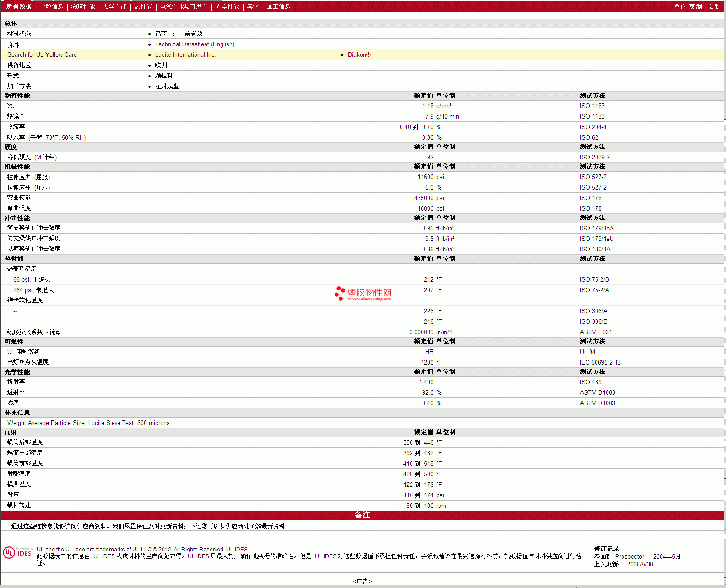
Task: Click footnote 1 next to 资料
Action: [x=22, y=43]
